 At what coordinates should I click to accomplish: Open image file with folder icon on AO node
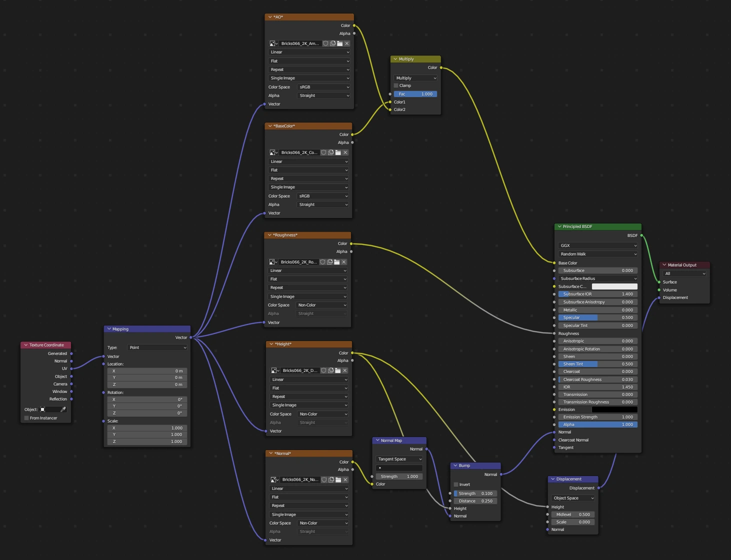(339, 43)
